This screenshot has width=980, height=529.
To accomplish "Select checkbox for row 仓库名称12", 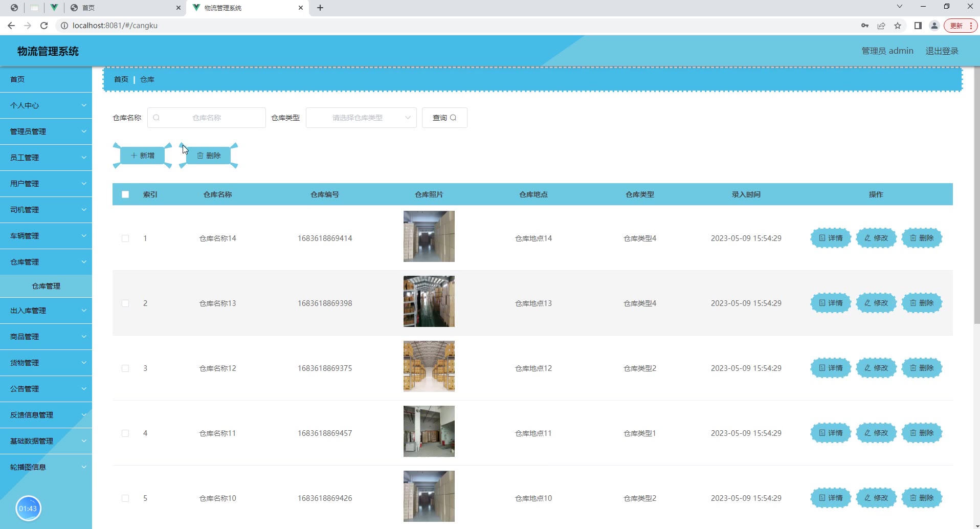I will [x=125, y=368].
